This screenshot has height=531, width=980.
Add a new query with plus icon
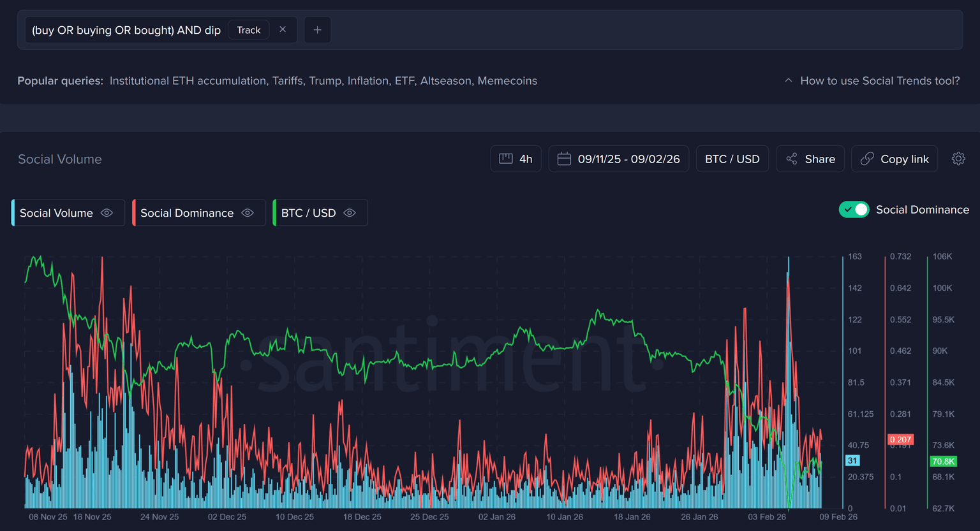[x=317, y=30]
